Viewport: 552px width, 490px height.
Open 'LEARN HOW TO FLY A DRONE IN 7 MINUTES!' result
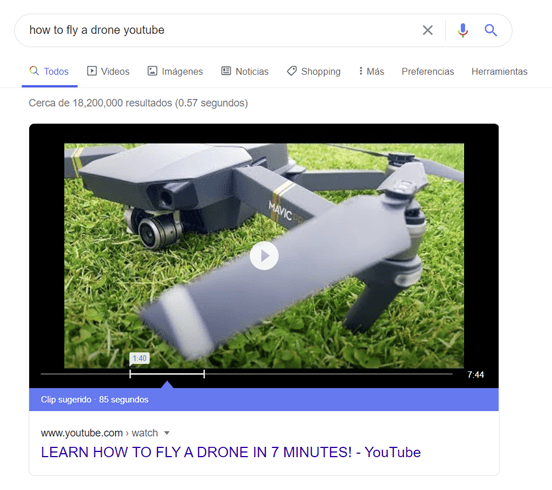(231, 452)
